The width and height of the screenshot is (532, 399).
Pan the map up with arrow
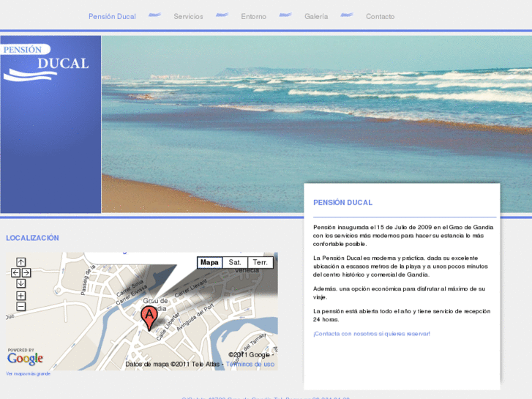pos(21,262)
